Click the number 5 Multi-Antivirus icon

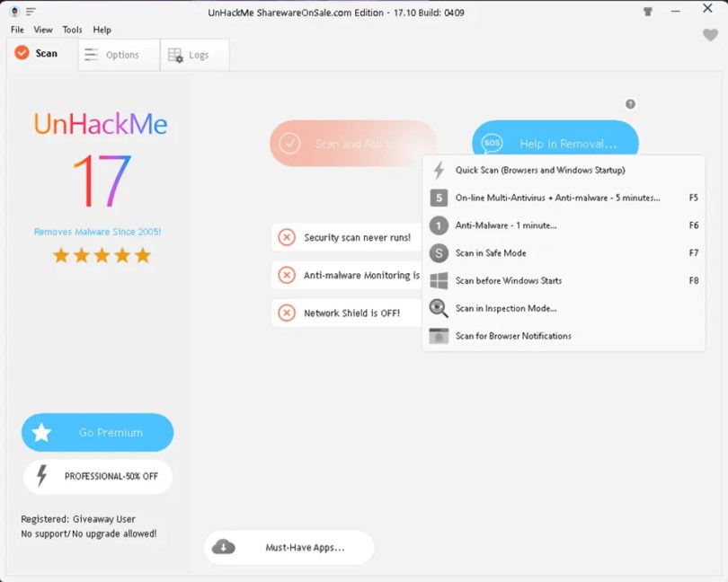439,198
